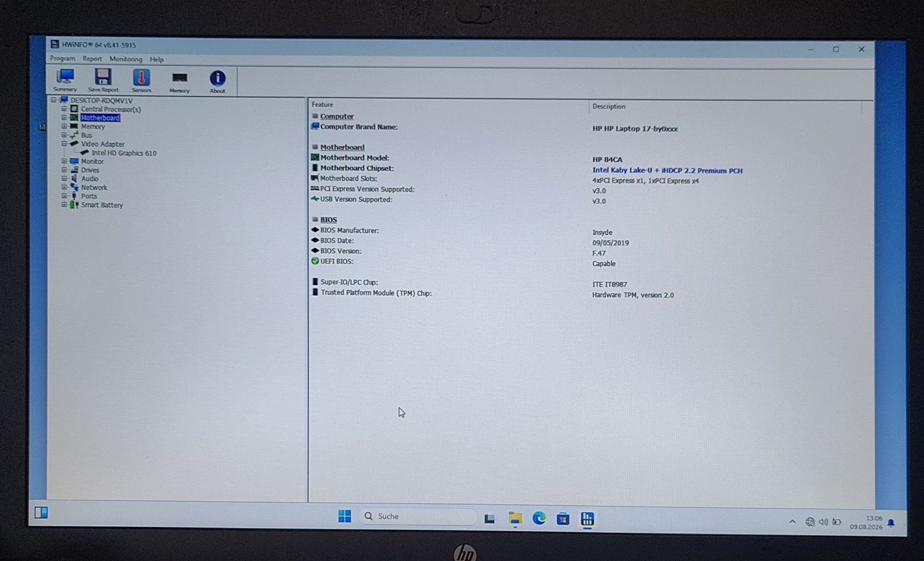Expand the Memory tree node

coord(64,126)
